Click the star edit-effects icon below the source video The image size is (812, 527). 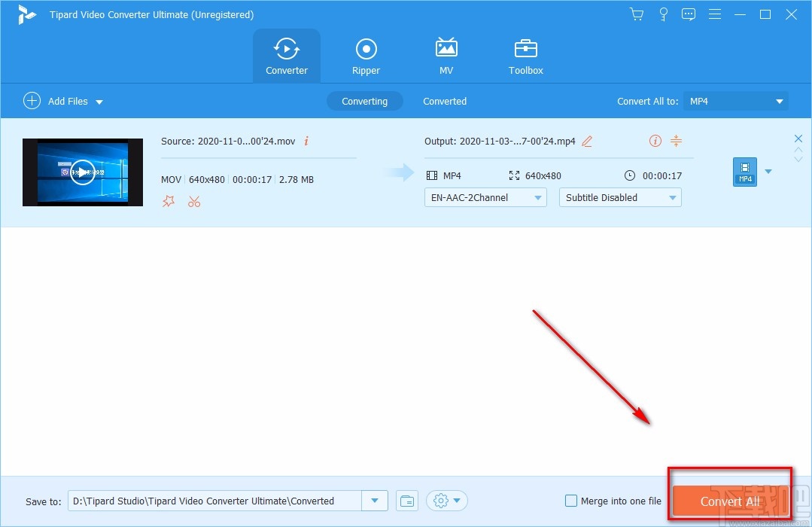point(169,201)
